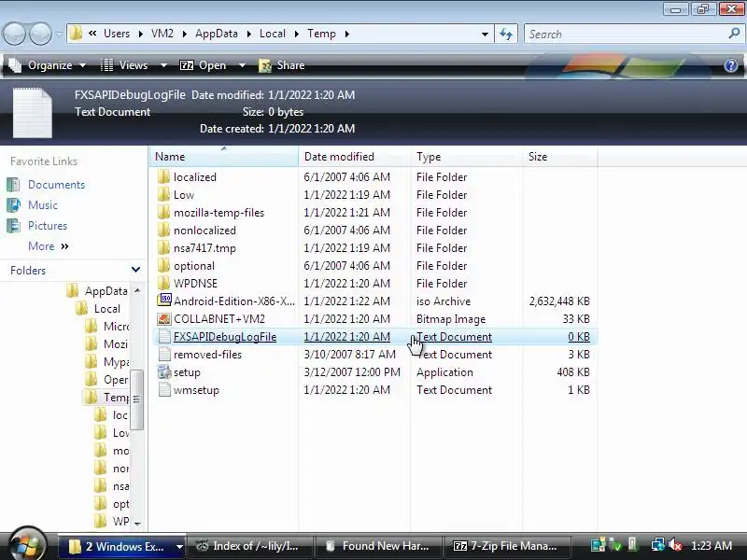Viewport: 747px width, 560px height.
Task: Open the Organize menu
Action: click(x=48, y=65)
